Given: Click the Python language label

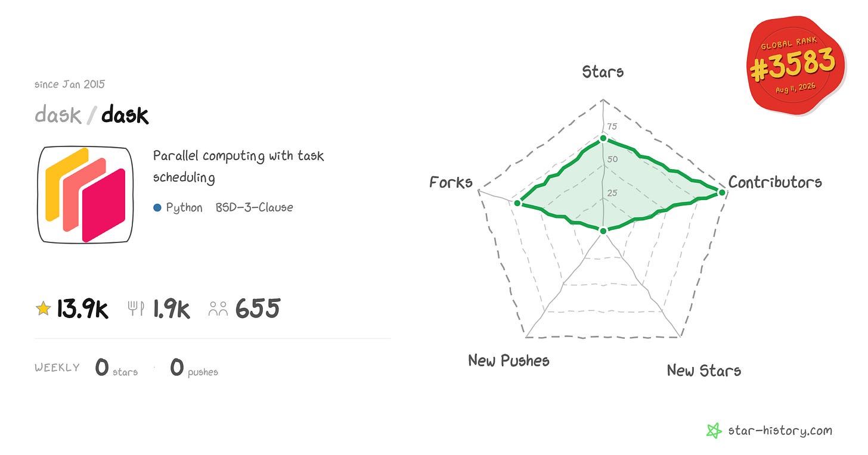Looking at the screenshot, I should click(184, 208).
